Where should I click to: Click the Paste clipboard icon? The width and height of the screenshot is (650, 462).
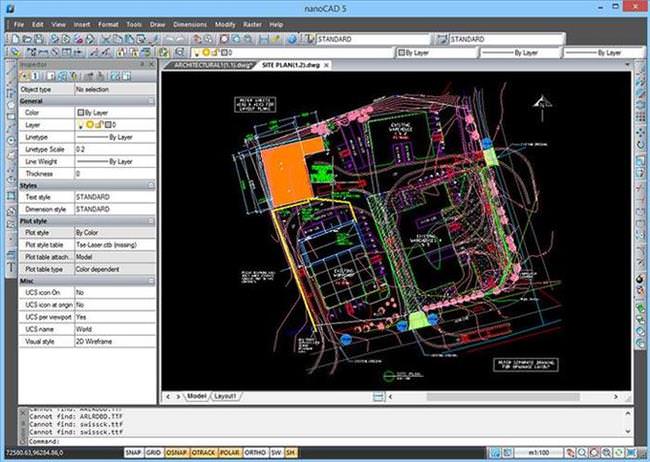(129, 39)
